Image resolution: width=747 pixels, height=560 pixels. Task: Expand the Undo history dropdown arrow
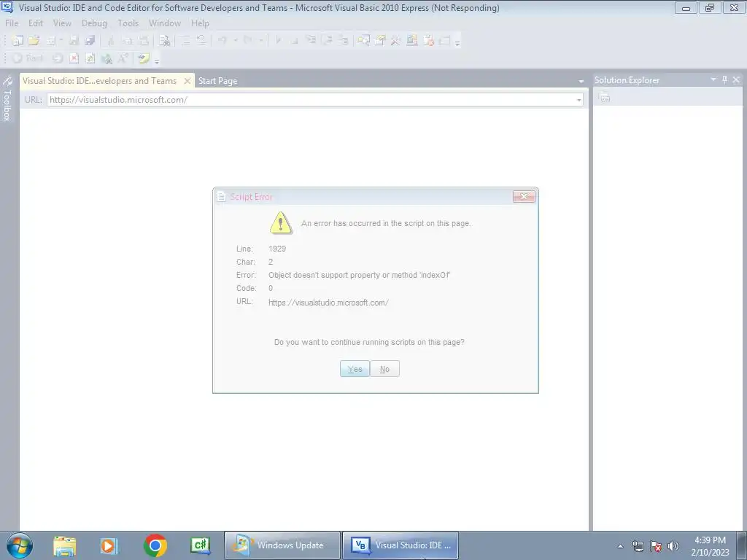click(x=236, y=41)
